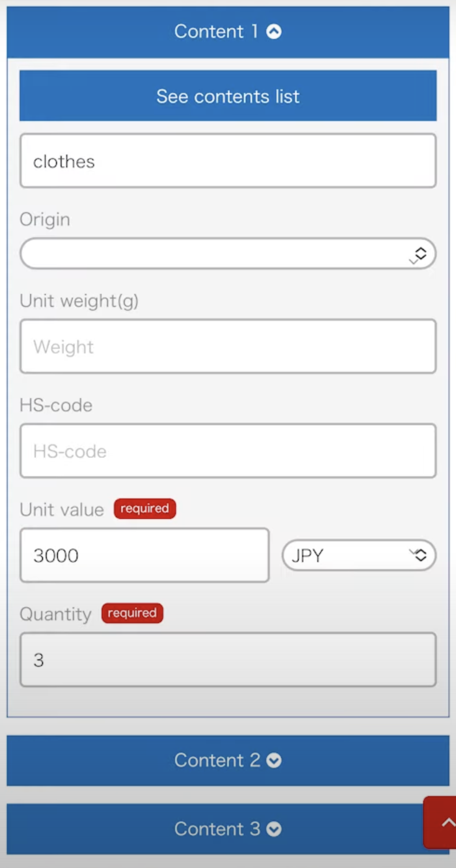The image size is (456, 868).
Task: Click the JPY currency selector arrows
Action: 420,555
